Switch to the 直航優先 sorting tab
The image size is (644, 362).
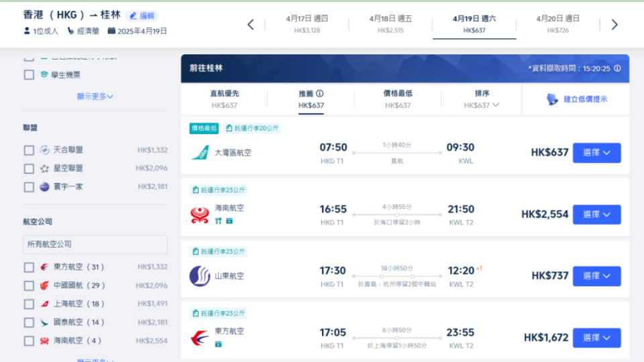point(224,99)
